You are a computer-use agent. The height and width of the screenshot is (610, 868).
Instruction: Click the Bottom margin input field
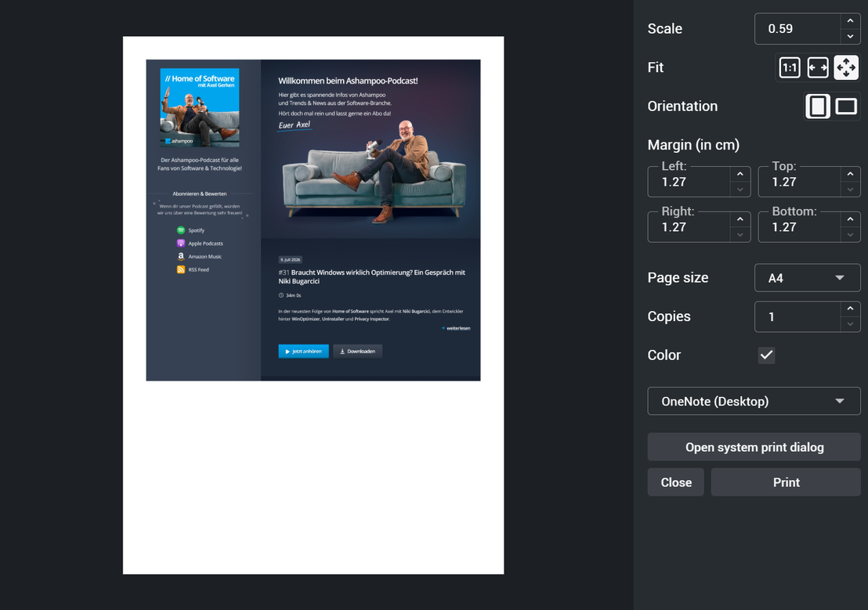click(800, 228)
